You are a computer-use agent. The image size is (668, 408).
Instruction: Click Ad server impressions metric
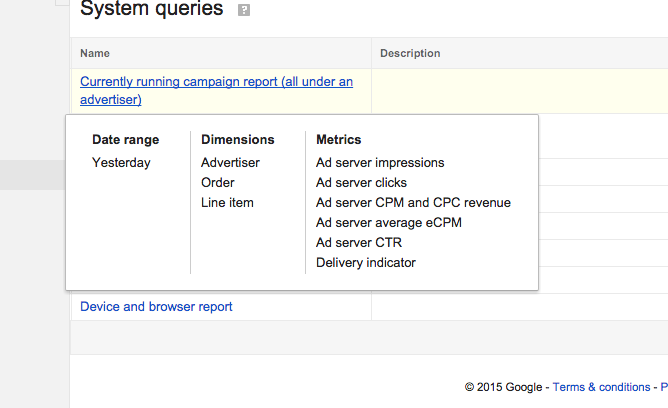[x=380, y=162]
